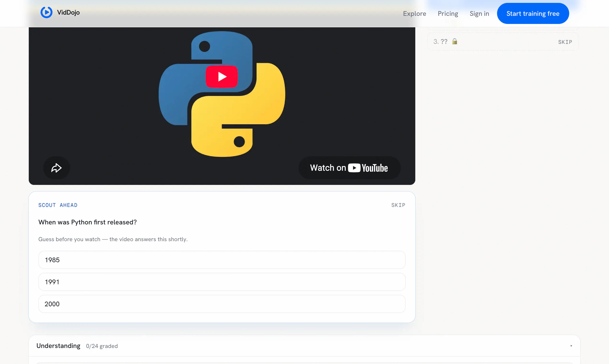This screenshot has height=364, width=609.
Task: Click the Understanding section heading
Action: pos(58,346)
